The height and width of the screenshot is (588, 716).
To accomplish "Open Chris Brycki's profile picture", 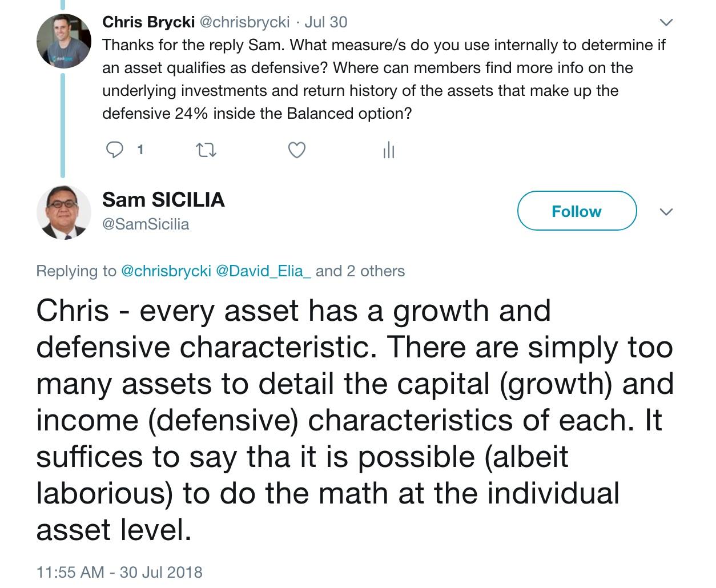I will pyautogui.click(x=64, y=42).
